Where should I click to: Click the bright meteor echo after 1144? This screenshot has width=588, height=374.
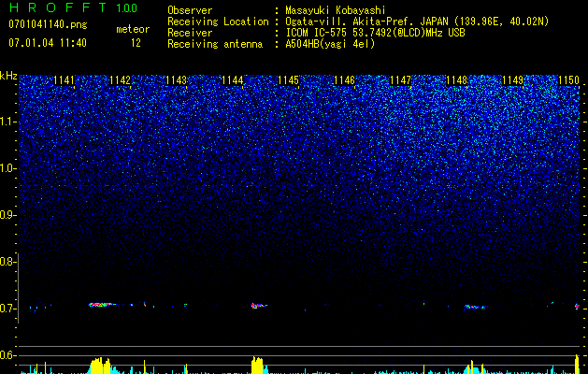[258, 306]
